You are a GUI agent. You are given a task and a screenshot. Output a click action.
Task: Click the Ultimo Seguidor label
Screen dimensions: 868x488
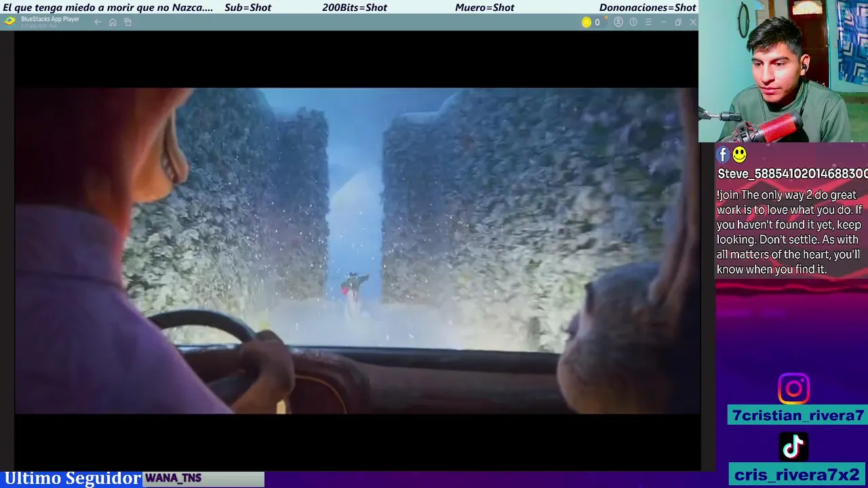[x=72, y=479]
